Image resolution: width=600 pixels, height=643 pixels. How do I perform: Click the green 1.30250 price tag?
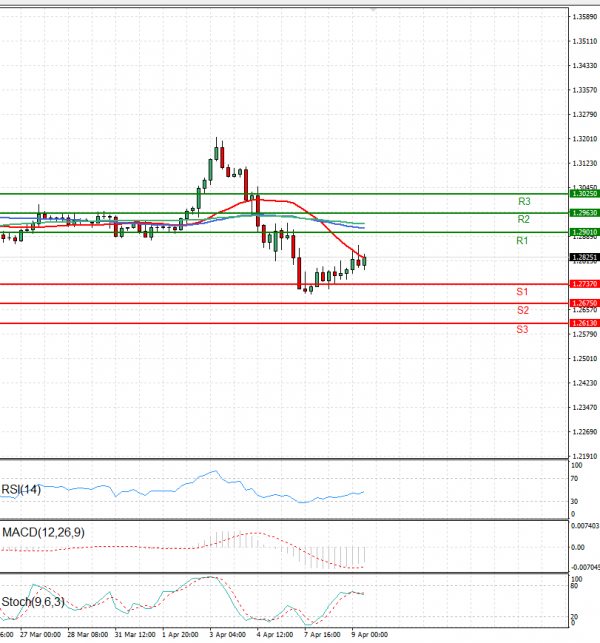pos(584,193)
